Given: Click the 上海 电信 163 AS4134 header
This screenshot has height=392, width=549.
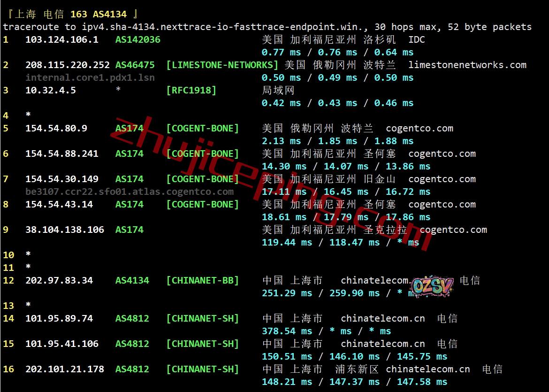Looking at the screenshot, I should click(70, 14).
